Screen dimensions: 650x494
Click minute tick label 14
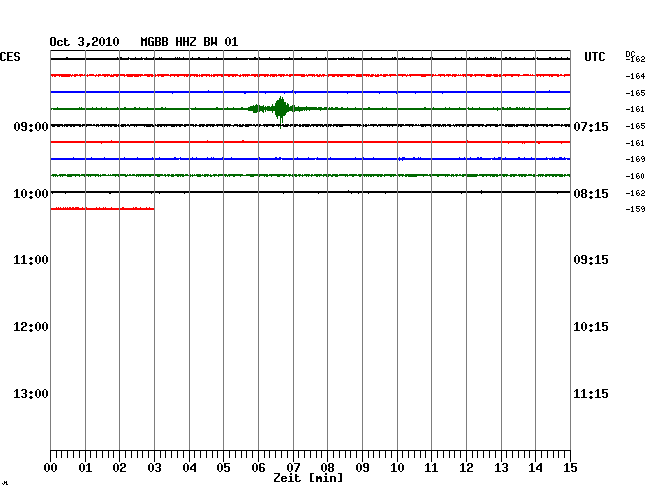(535, 468)
